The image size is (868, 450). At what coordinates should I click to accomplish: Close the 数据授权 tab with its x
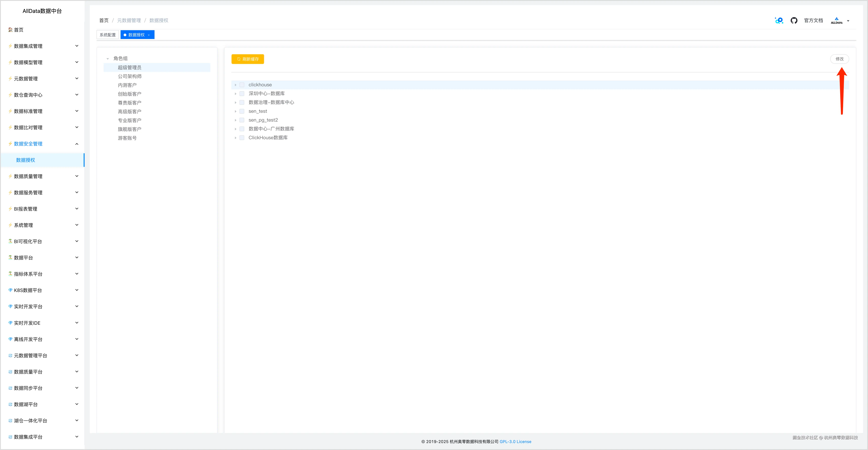(149, 35)
